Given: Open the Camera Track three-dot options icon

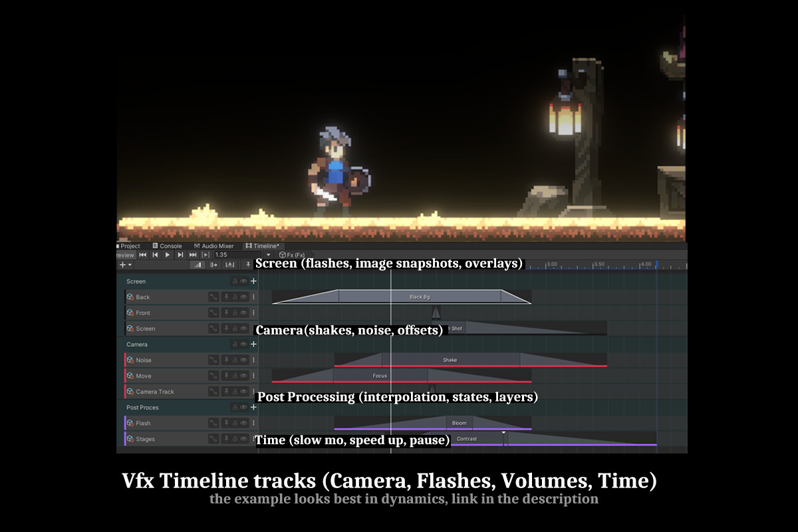Looking at the screenshot, I should point(253,392).
